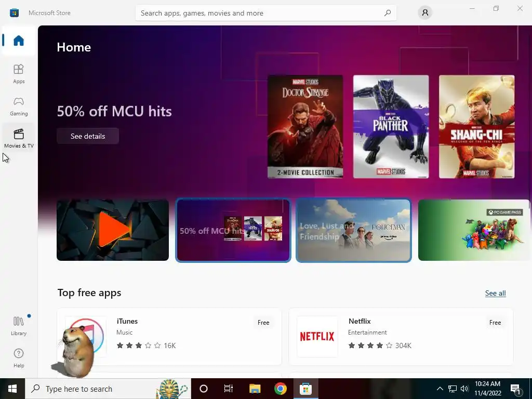Open the Windows Start menu

pos(12,389)
